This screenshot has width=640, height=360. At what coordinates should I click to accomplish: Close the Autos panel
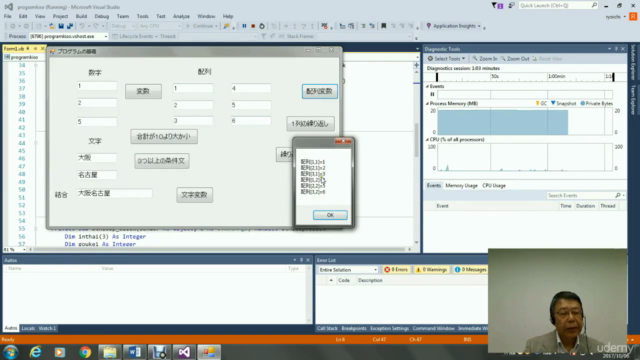coord(308,260)
